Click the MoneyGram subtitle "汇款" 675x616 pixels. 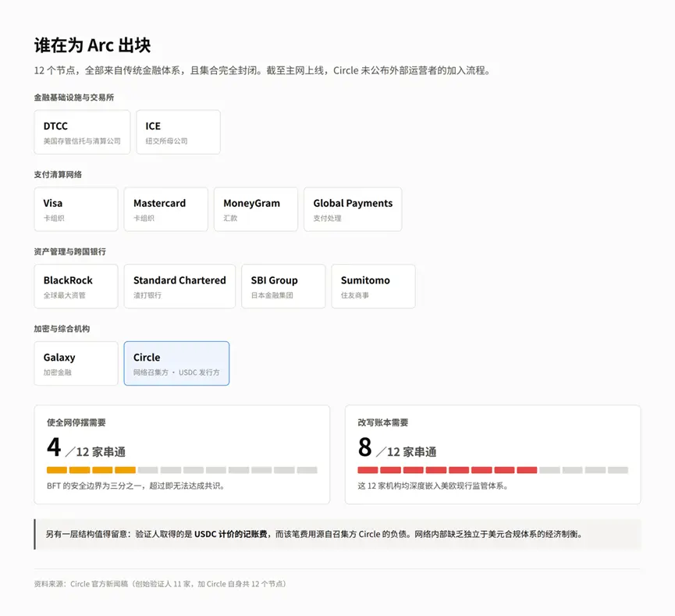coord(230,219)
